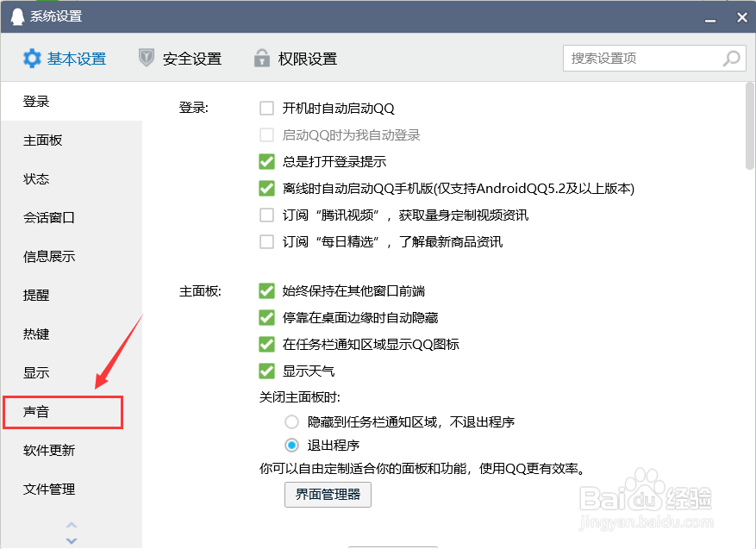This screenshot has width=756, height=549.
Task: Focus the 搜索设置项 search field
Action: click(654, 59)
